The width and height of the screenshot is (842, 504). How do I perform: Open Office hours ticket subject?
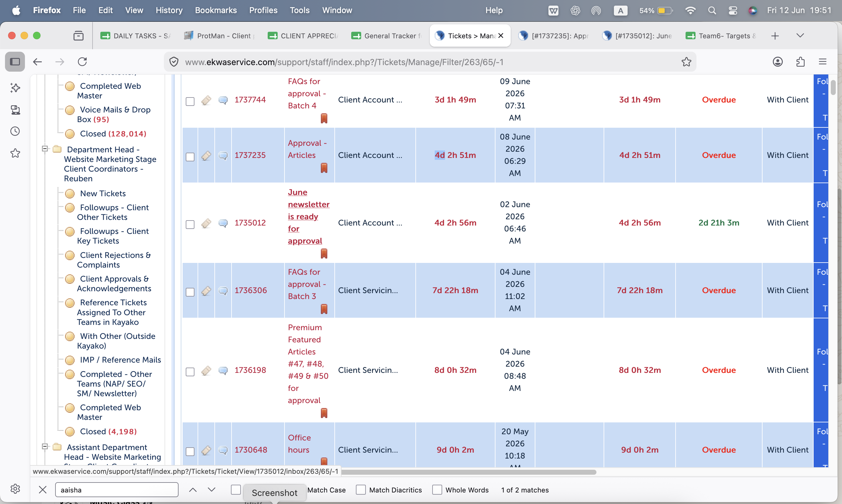pyautogui.click(x=299, y=444)
